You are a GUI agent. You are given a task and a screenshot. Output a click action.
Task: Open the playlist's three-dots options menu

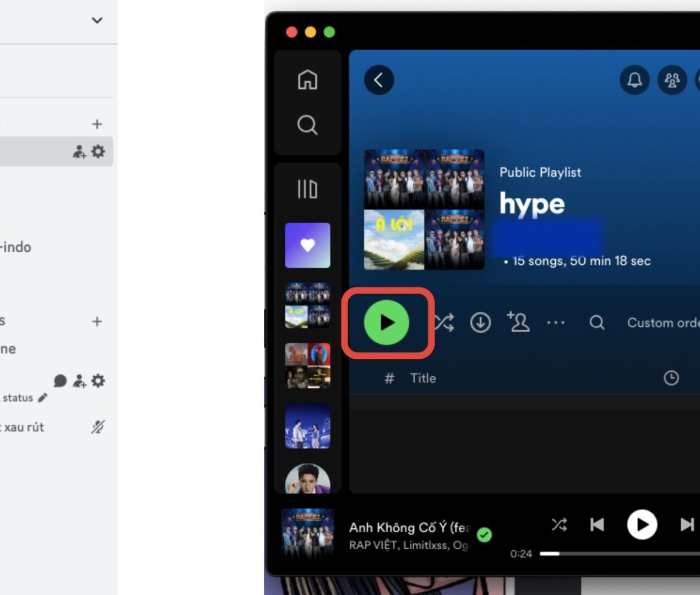pos(556,323)
